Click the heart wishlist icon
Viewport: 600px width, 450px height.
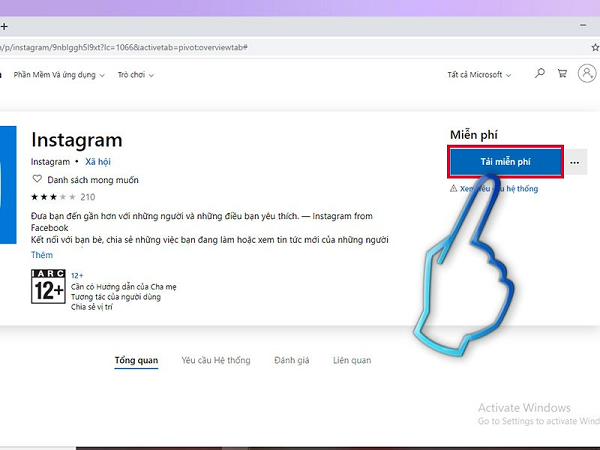tap(37, 179)
